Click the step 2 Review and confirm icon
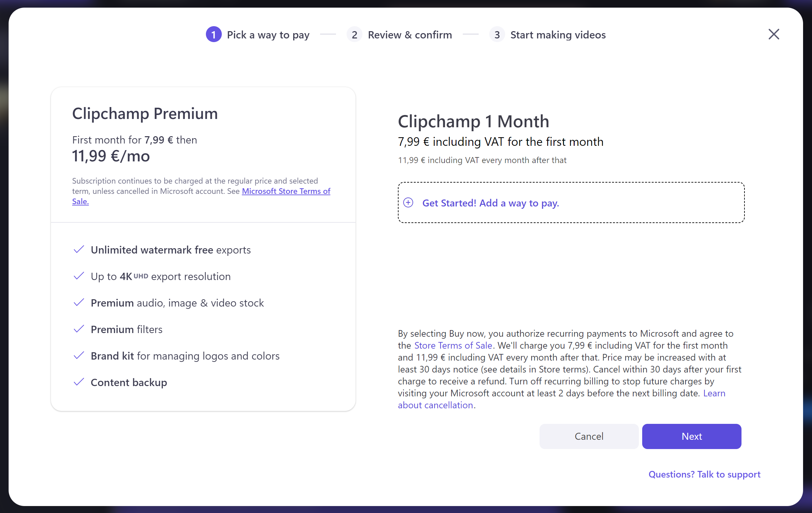Viewport: 812px width, 513px height. [355, 34]
